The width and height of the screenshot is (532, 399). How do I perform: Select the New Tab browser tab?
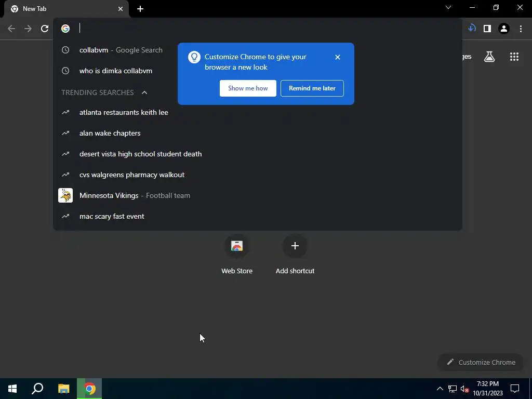pos(66,9)
